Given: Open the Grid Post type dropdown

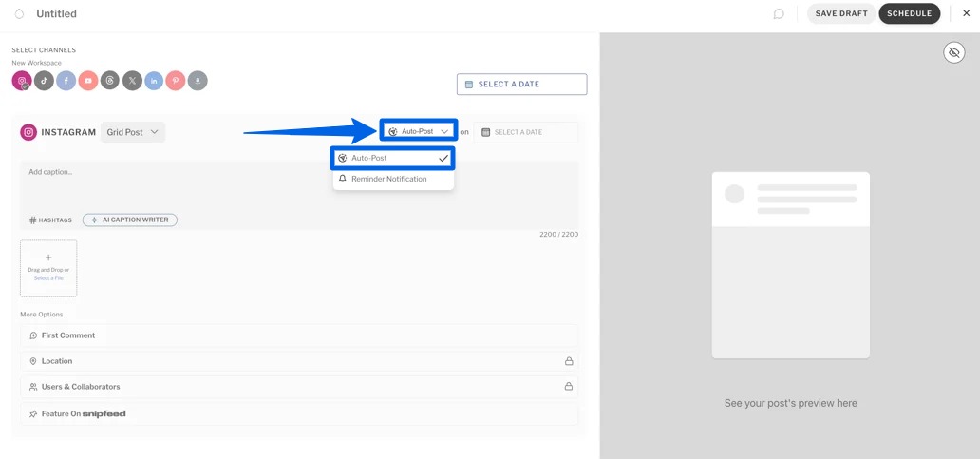Looking at the screenshot, I should click(x=133, y=133).
